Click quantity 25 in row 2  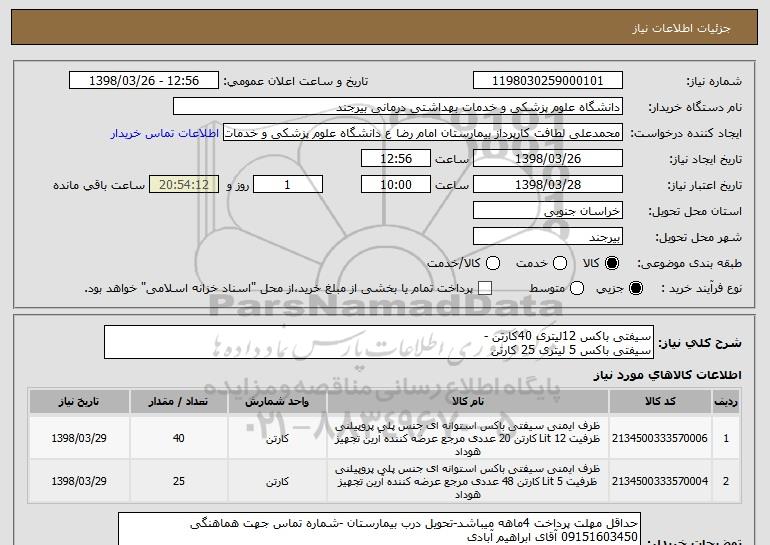tap(178, 481)
